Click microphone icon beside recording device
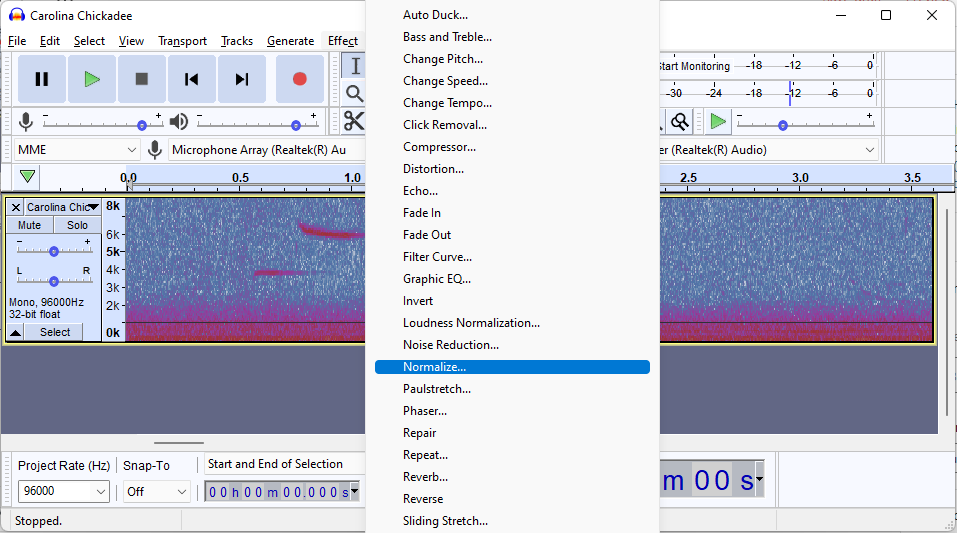 [x=155, y=150]
